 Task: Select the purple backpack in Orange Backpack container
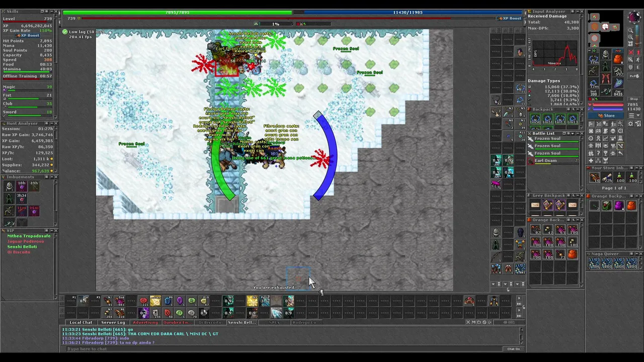619,206
